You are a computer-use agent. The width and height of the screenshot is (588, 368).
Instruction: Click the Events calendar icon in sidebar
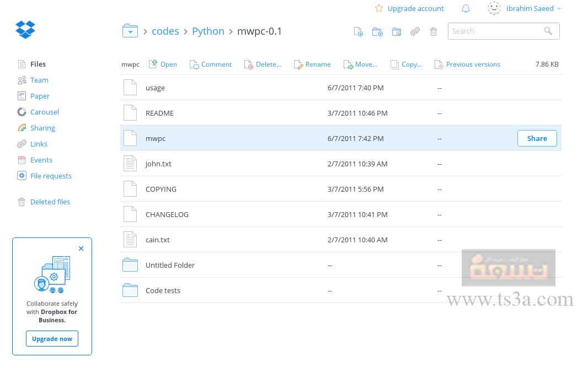coord(22,160)
